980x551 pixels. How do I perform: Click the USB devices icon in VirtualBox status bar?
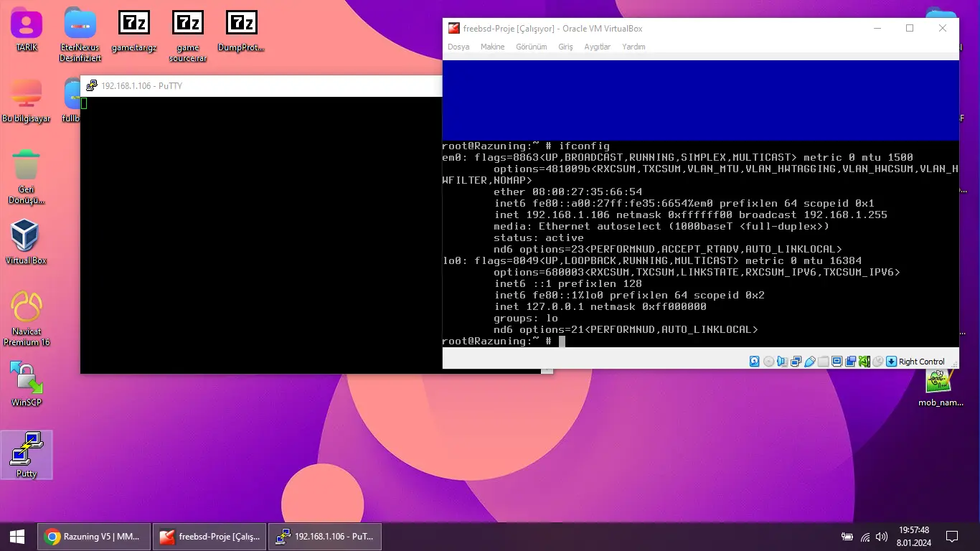(809, 362)
